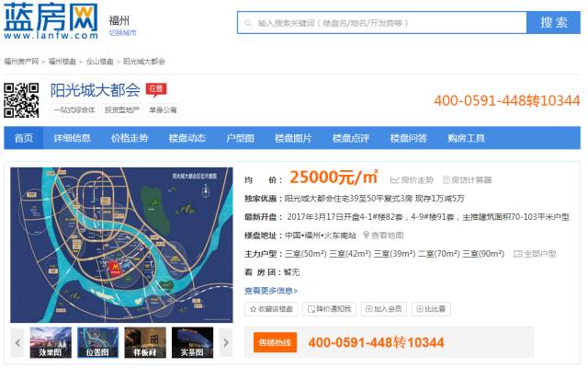This screenshot has height=368, width=588.
Task: Open the 购房工具 tab
Action: (466, 138)
